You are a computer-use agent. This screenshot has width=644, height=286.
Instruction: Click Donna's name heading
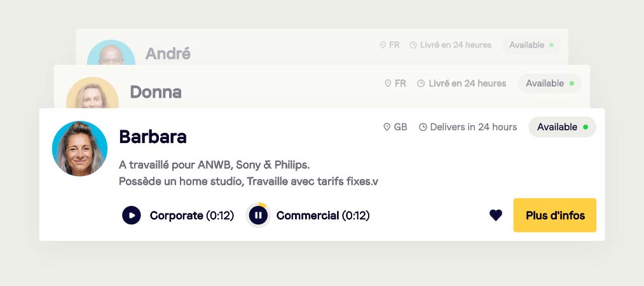click(156, 92)
